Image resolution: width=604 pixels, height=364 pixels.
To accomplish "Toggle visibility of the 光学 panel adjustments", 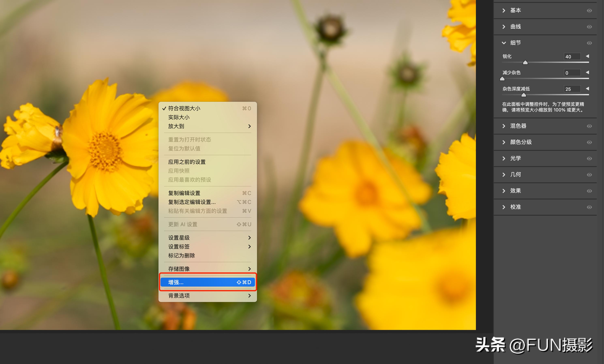I will click(589, 158).
